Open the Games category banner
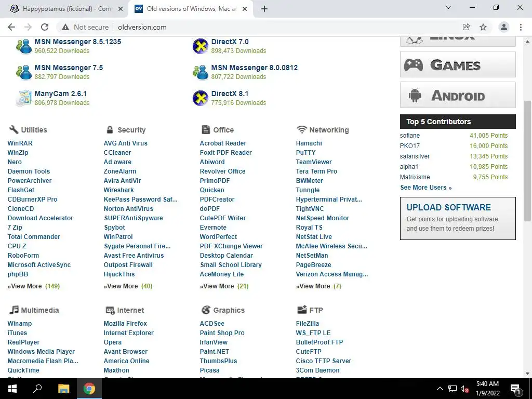Viewport: 532px width, 399px height. tap(458, 64)
